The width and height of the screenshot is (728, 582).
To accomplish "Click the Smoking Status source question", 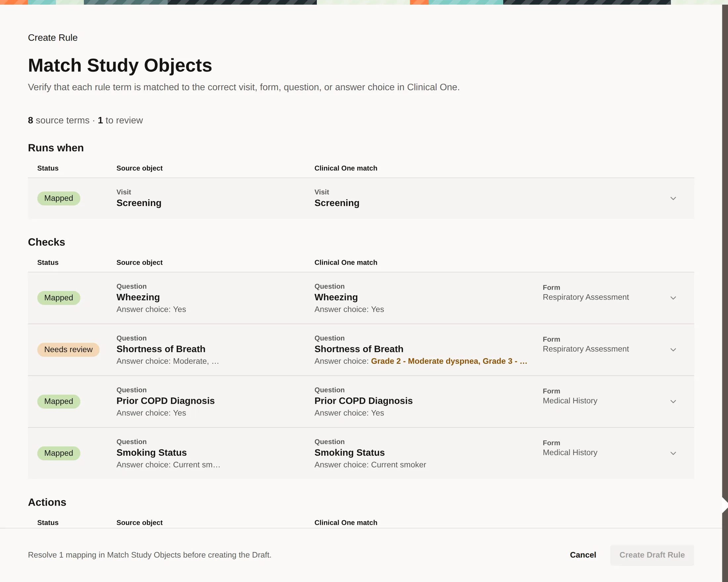I will (151, 452).
